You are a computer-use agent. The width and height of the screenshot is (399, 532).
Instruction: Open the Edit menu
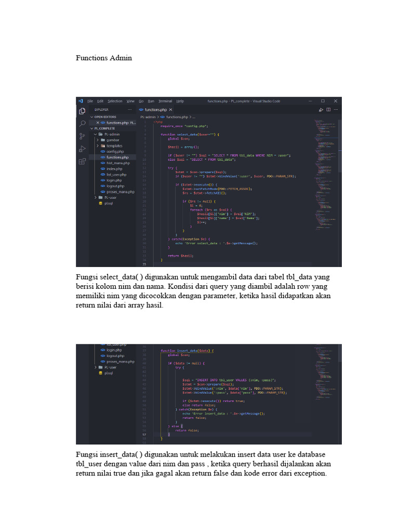click(100, 101)
